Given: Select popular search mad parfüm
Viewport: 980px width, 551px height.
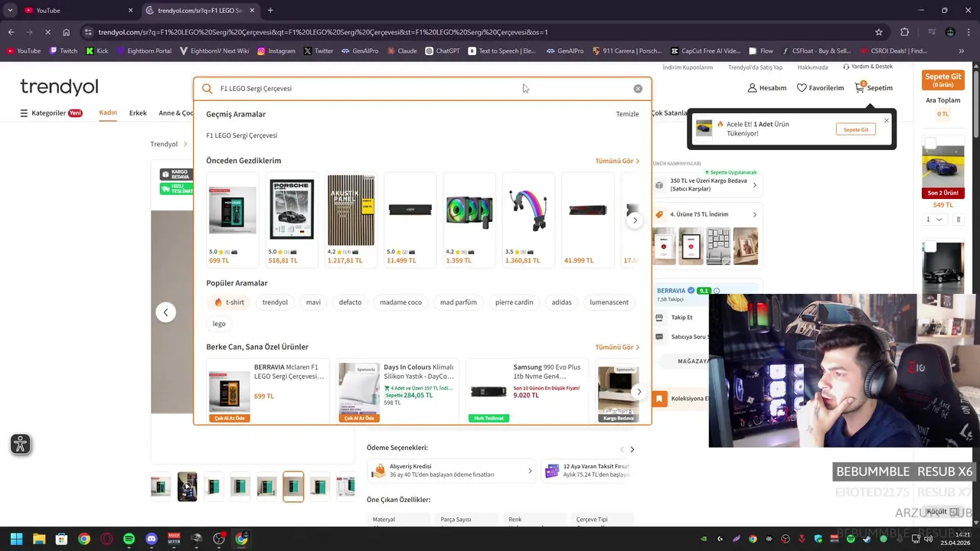Looking at the screenshot, I should [459, 302].
